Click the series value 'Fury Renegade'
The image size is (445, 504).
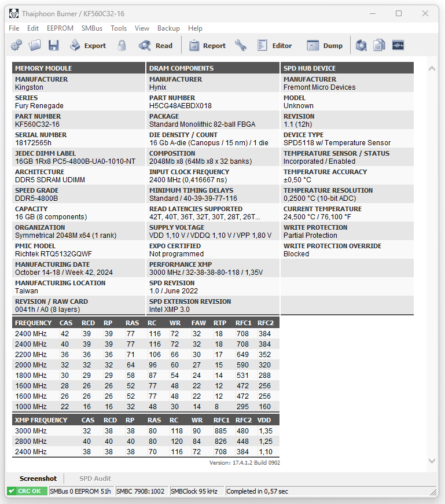click(39, 106)
